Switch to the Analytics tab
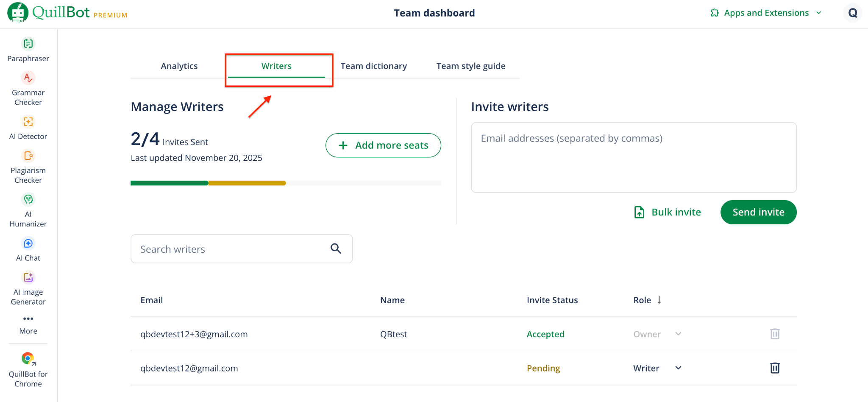 tap(179, 66)
